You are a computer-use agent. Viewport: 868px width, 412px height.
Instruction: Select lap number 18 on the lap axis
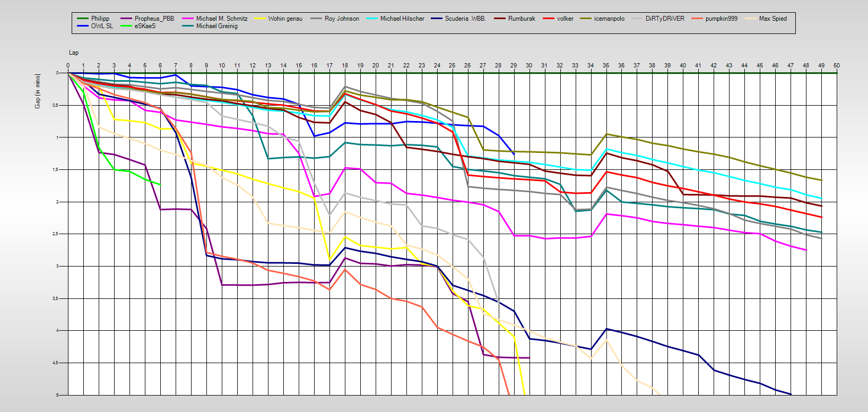pos(345,66)
